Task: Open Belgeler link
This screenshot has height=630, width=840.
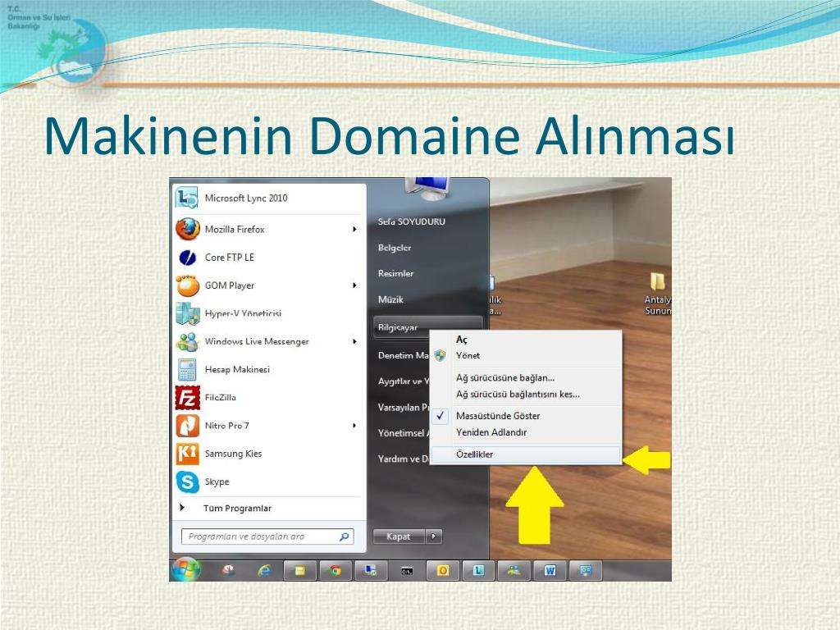Action: [x=395, y=248]
